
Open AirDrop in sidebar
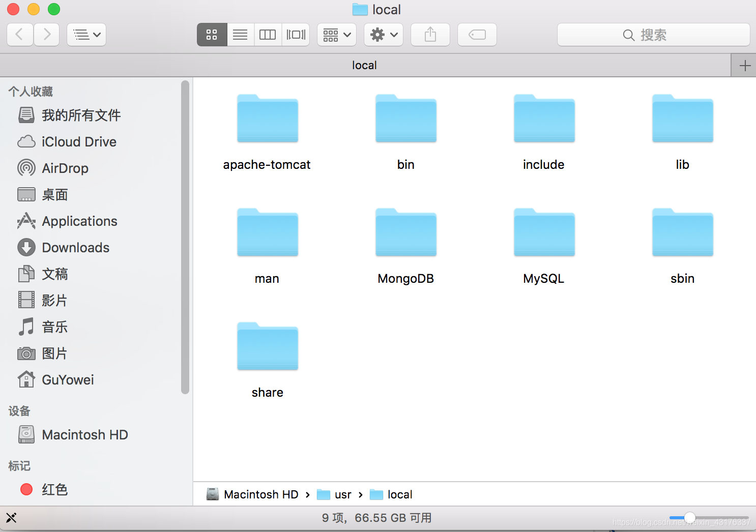point(65,168)
